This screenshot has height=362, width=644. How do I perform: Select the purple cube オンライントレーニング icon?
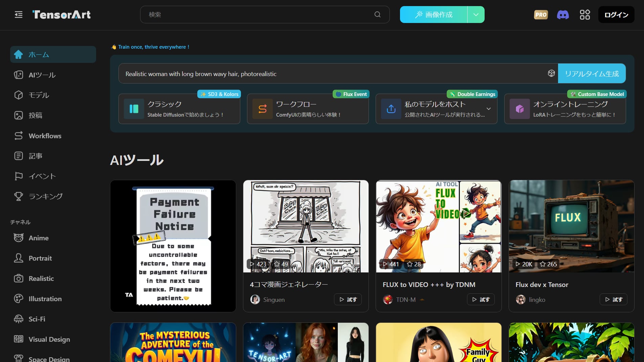[520, 109]
